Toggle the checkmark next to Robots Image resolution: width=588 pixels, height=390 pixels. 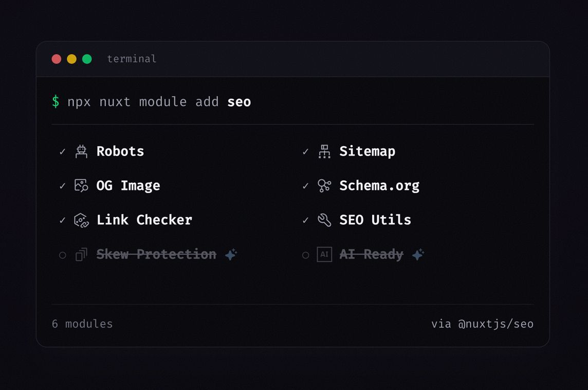[x=62, y=152]
